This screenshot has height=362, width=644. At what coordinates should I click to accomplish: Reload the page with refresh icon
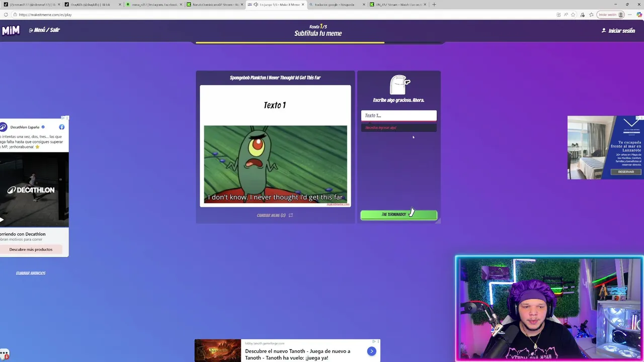tap(6, 15)
